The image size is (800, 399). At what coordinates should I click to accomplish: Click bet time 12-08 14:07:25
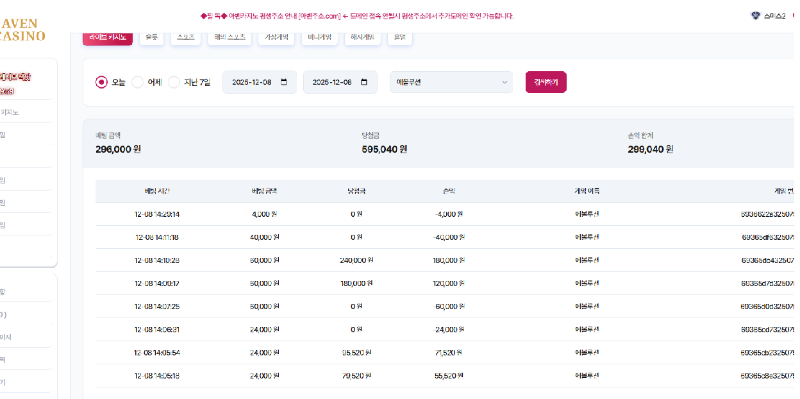coord(157,306)
